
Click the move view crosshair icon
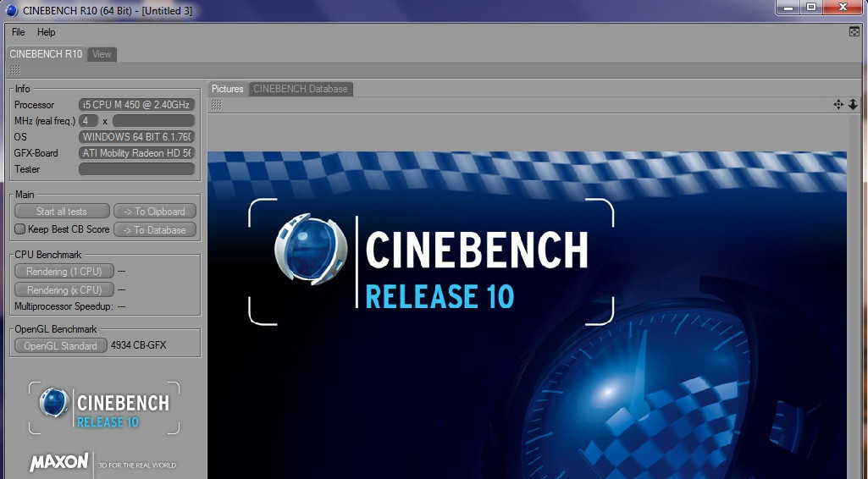838,105
